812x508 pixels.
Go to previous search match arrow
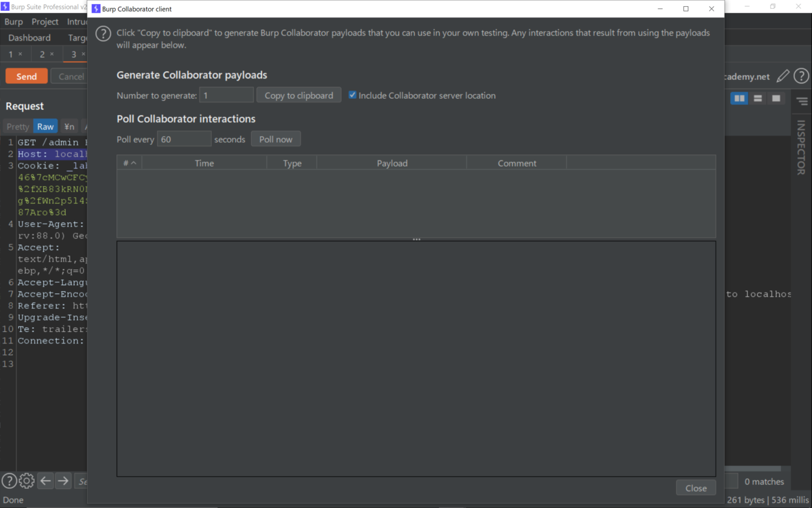pyautogui.click(x=45, y=481)
